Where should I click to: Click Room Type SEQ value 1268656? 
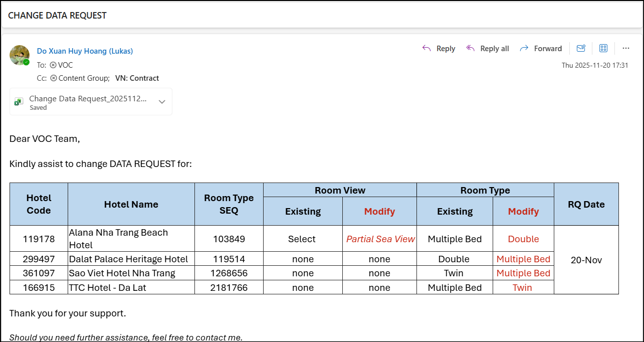(229, 273)
